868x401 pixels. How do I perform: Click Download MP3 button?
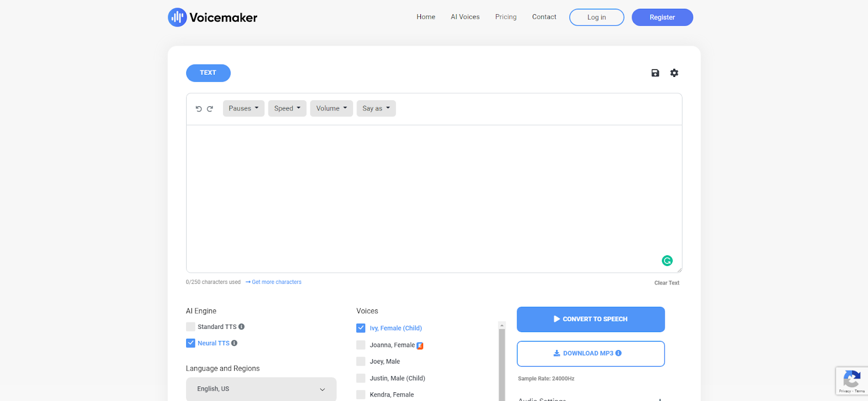point(591,353)
